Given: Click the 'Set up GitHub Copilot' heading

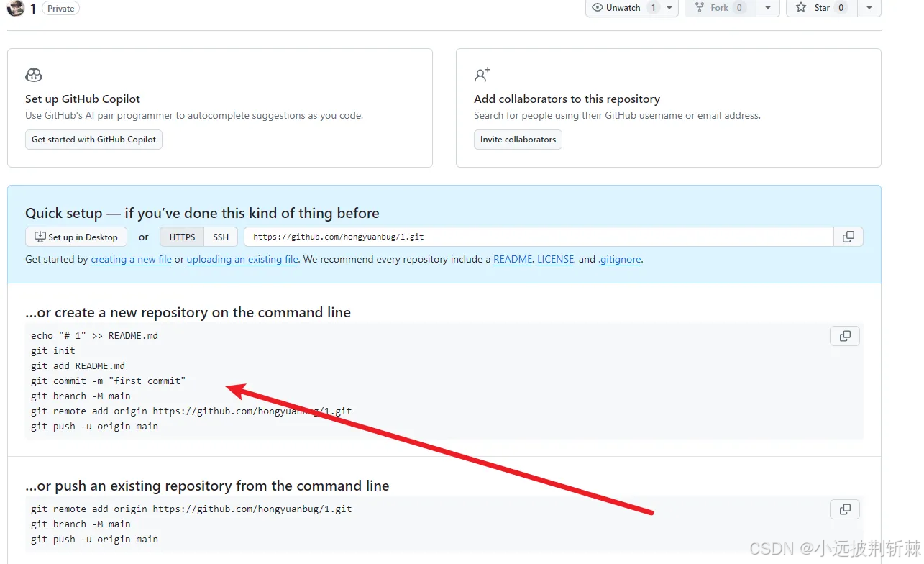Looking at the screenshot, I should 83,99.
